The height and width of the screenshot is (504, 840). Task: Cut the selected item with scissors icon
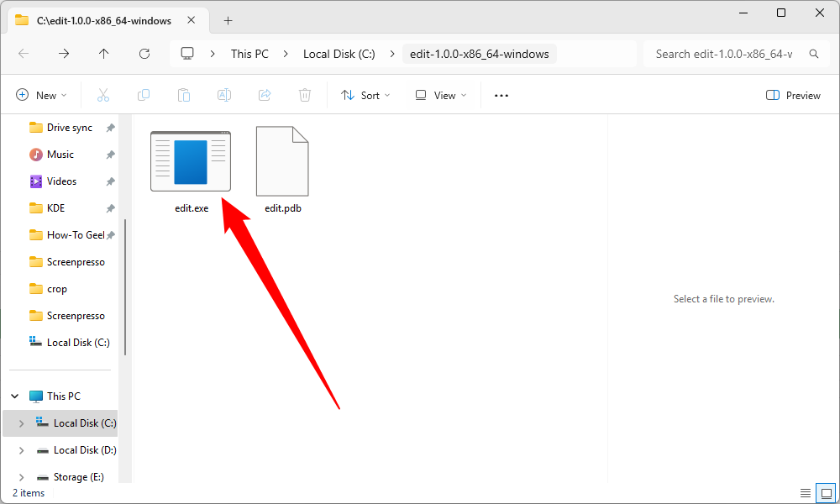102,95
